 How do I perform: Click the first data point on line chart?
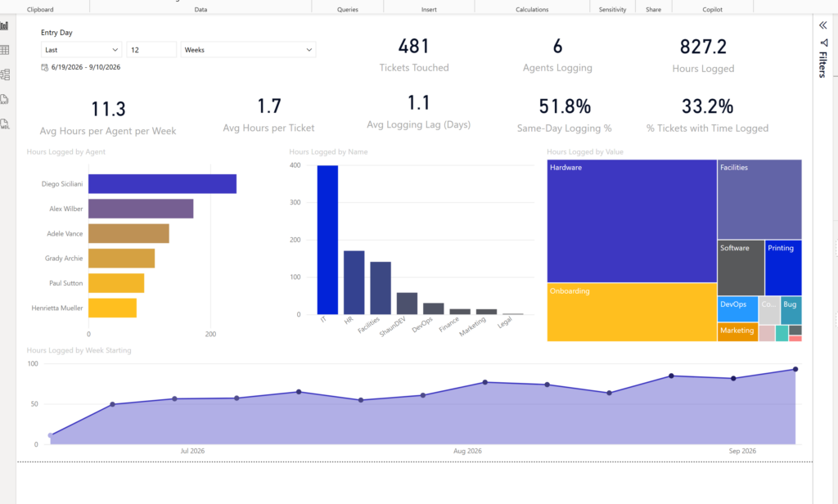pos(51,435)
